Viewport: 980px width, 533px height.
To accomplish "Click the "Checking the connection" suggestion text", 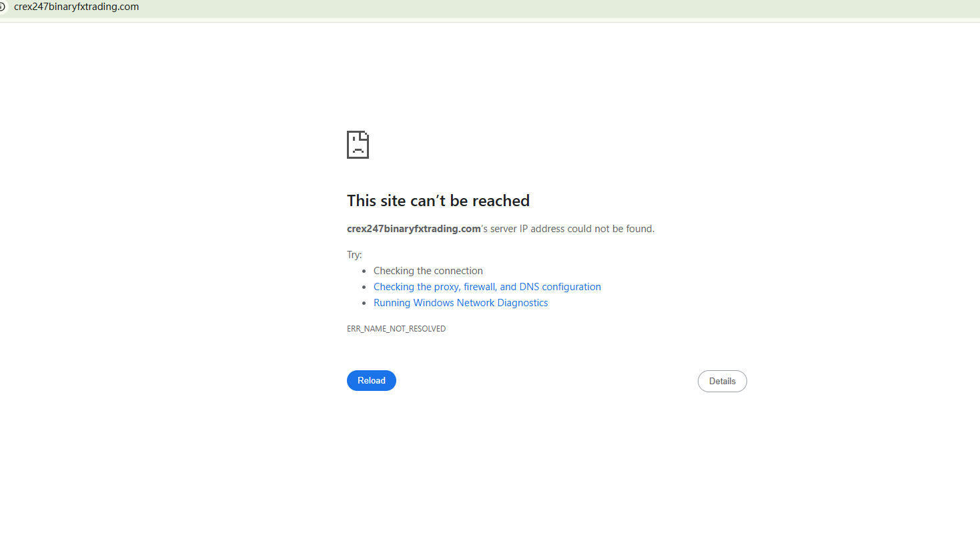I will pyautogui.click(x=428, y=271).
